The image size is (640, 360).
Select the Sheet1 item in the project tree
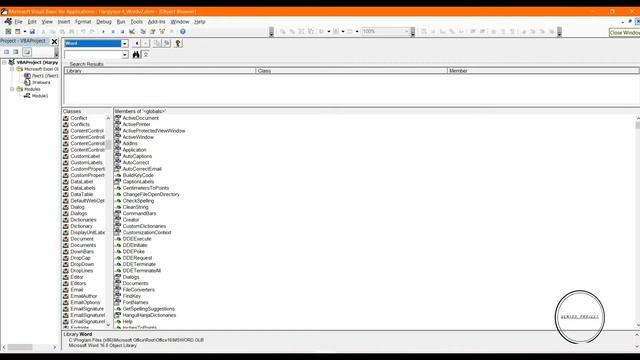(41, 76)
